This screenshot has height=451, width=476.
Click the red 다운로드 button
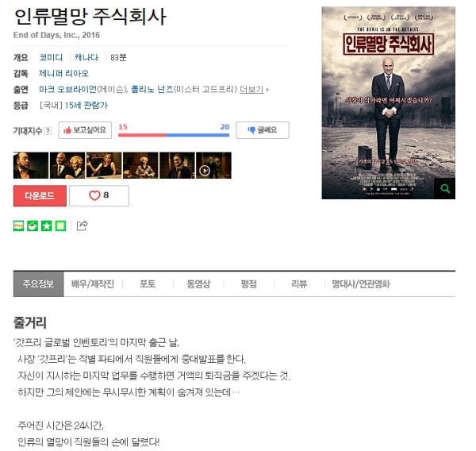tap(40, 195)
